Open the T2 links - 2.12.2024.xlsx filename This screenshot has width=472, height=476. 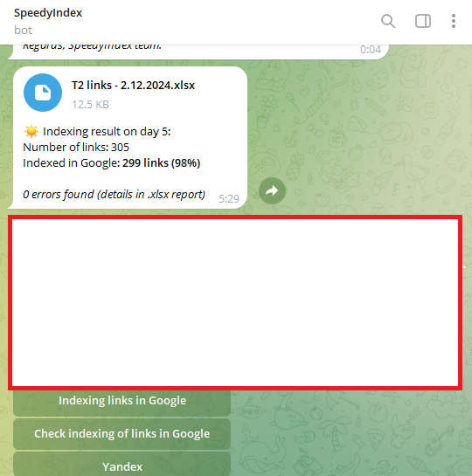click(x=133, y=86)
